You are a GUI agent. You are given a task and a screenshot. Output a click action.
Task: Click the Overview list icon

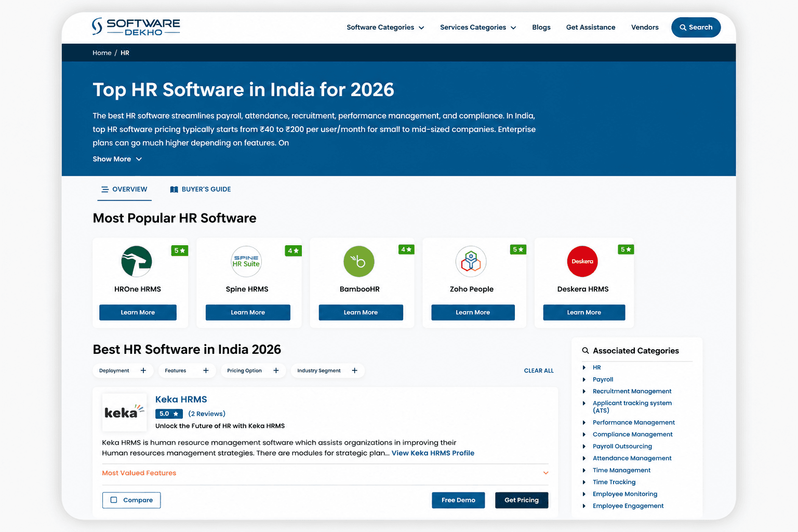[105, 189]
